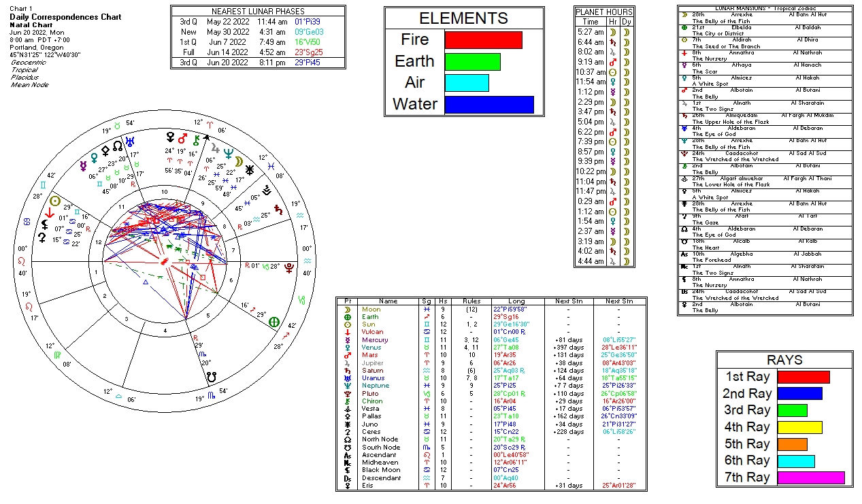Click the Moon crescent glyph in the wheel
Image resolution: width=862 pixels, height=504 pixels.
pyautogui.click(x=238, y=161)
